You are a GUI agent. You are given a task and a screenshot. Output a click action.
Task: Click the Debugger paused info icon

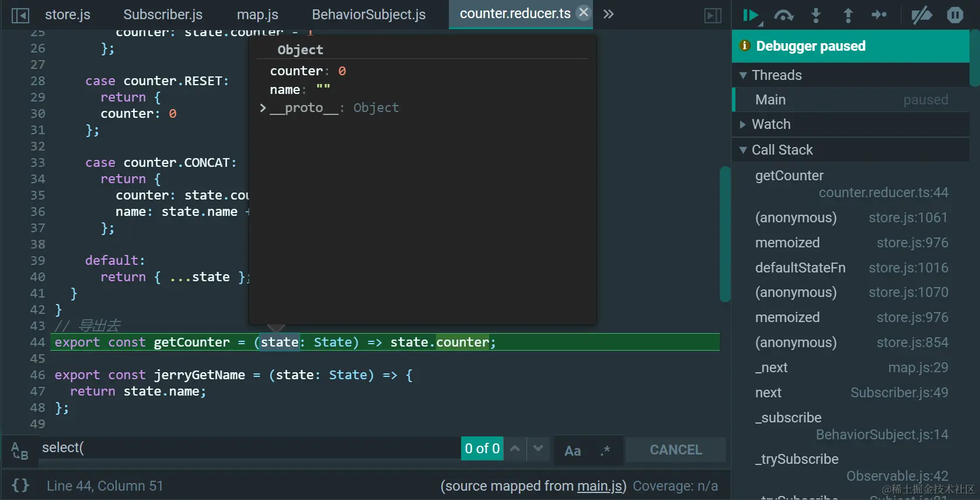pyautogui.click(x=745, y=46)
